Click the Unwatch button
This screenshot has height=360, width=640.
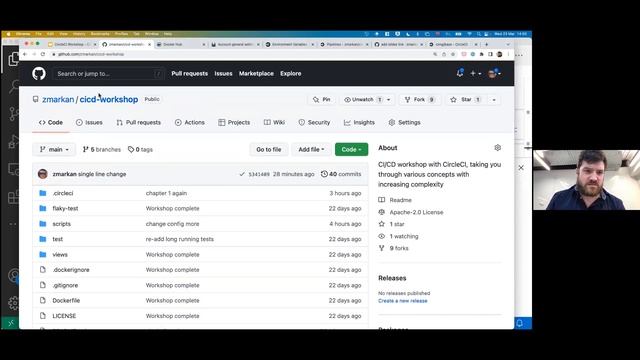click(363, 100)
